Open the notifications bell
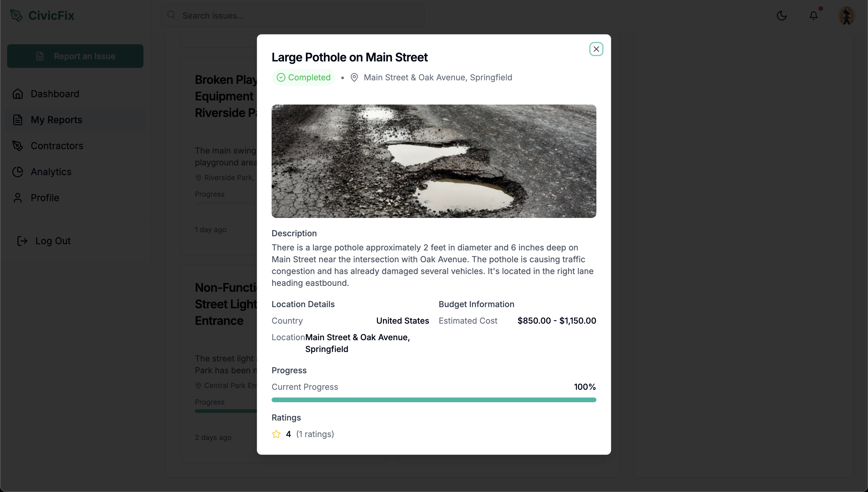868x492 pixels. point(814,16)
